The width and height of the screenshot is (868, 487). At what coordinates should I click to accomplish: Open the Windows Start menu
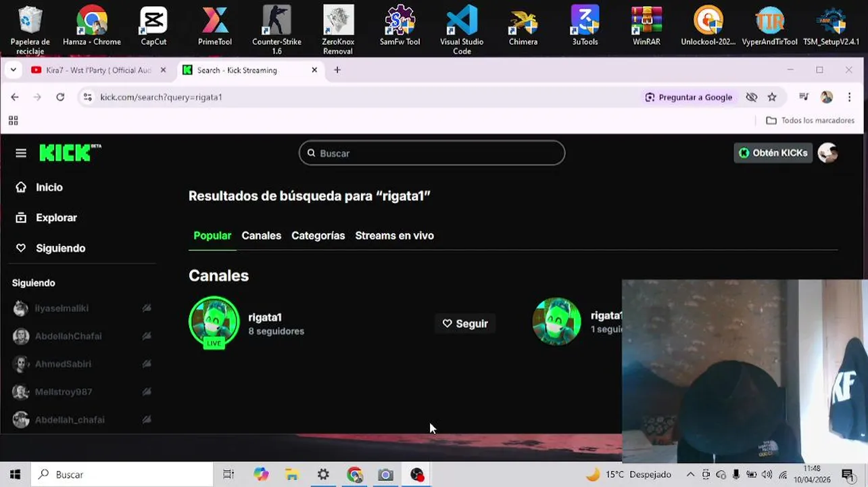(15, 475)
